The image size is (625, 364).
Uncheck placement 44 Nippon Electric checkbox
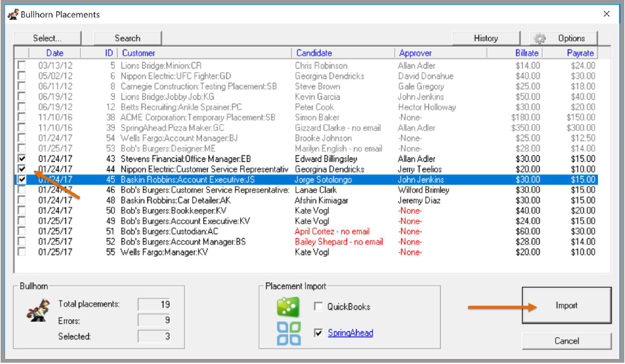click(22, 169)
